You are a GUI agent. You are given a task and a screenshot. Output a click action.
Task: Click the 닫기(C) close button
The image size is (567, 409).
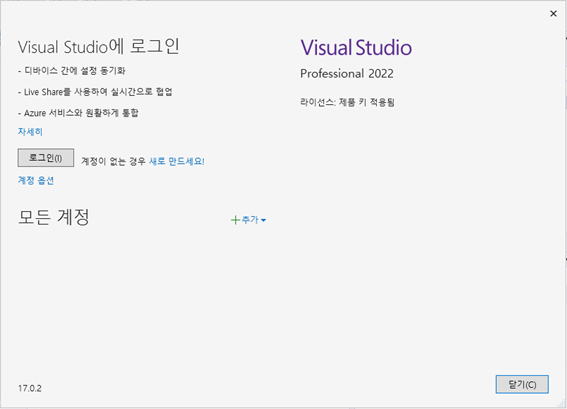coord(522,384)
